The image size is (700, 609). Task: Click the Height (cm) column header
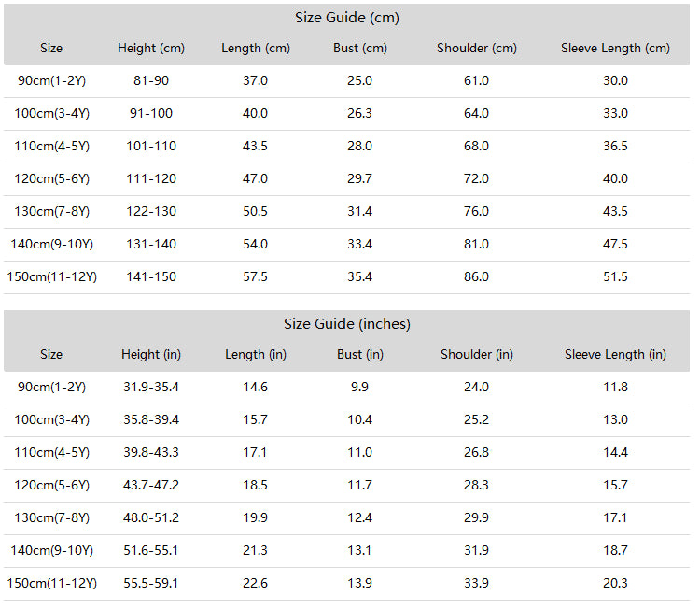pos(151,49)
